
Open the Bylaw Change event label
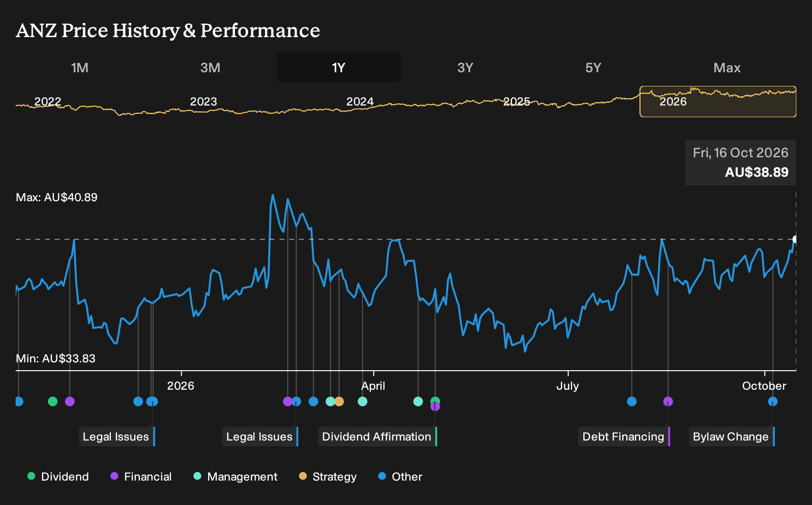(x=732, y=437)
